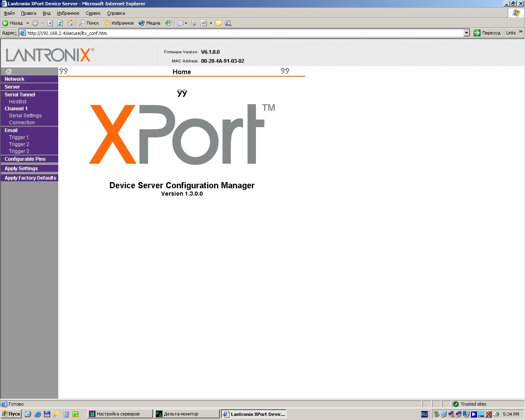Image resolution: width=525 pixels, height=420 pixels.
Task: Click the first quick launch icon next to Пуск
Action: (x=28, y=414)
